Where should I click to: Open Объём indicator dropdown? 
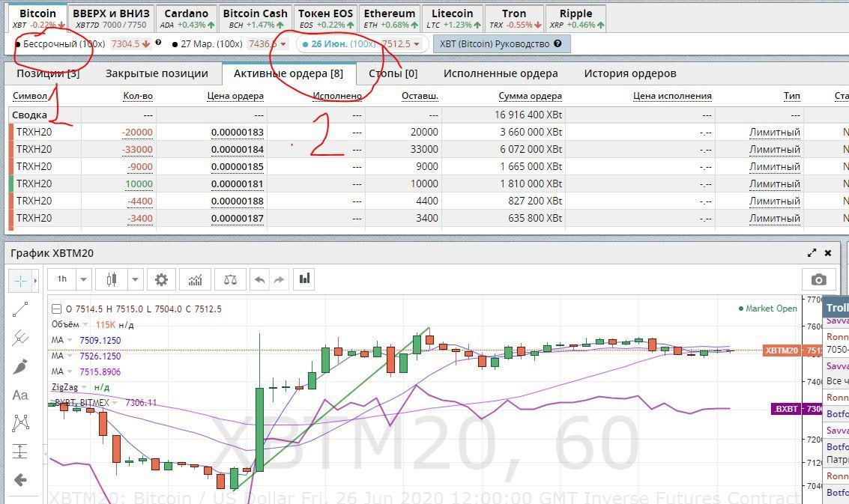[85, 325]
